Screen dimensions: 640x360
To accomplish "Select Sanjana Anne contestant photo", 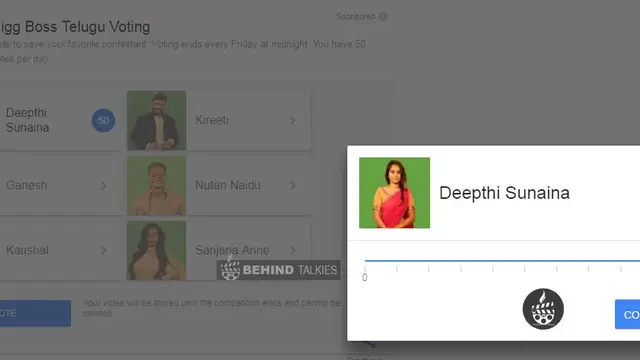I will [x=156, y=250].
